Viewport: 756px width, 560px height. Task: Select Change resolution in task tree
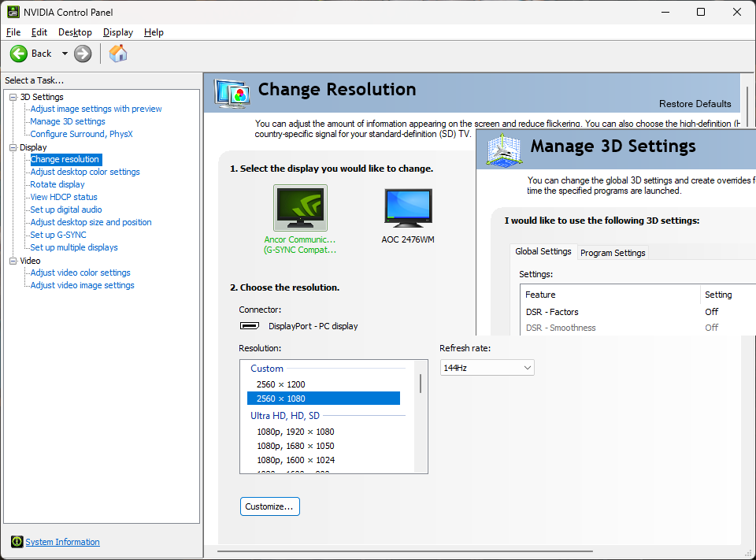pos(65,159)
